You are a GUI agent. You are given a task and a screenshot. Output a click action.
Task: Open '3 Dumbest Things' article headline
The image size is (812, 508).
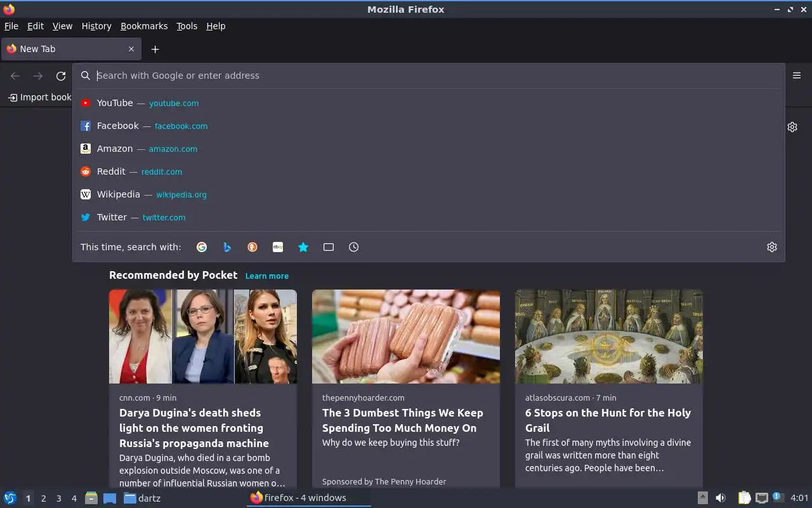[402, 420]
